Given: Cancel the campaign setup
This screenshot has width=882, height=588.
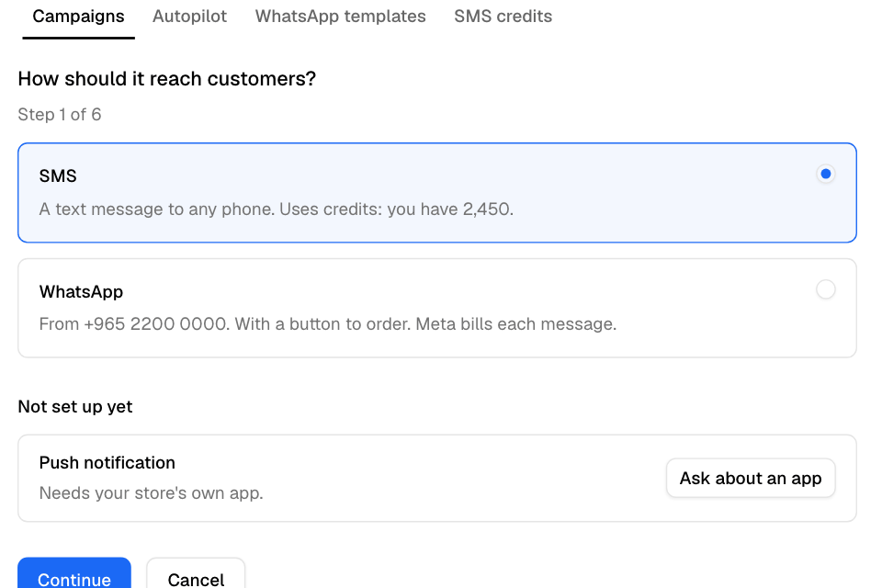Looking at the screenshot, I should coord(196,574).
